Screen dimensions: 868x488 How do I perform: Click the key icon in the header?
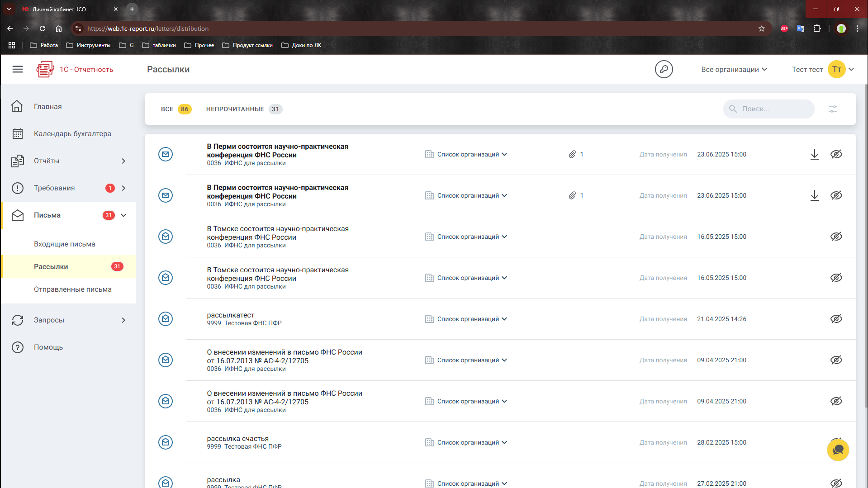coord(664,69)
